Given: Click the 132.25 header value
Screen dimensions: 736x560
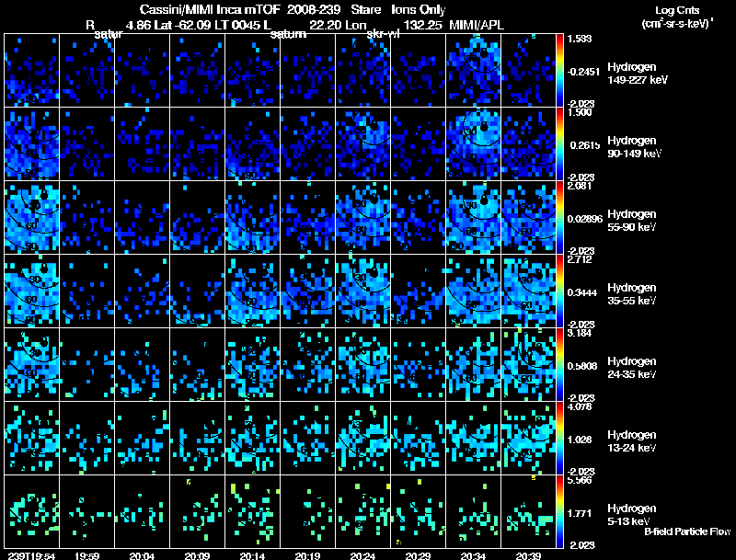Looking at the screenshot, I should pyautogui.click(x=422, y=25).
